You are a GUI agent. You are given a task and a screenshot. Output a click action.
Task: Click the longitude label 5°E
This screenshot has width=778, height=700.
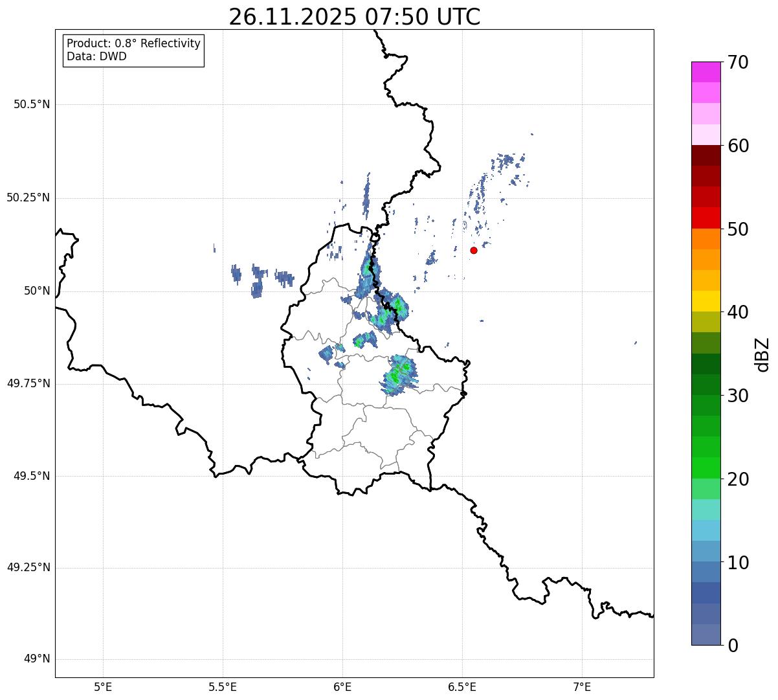coord(103,686)
